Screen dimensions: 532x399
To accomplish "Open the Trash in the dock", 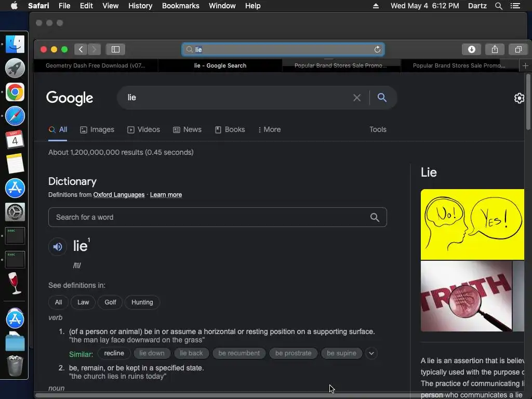I will tap(15, 366).
